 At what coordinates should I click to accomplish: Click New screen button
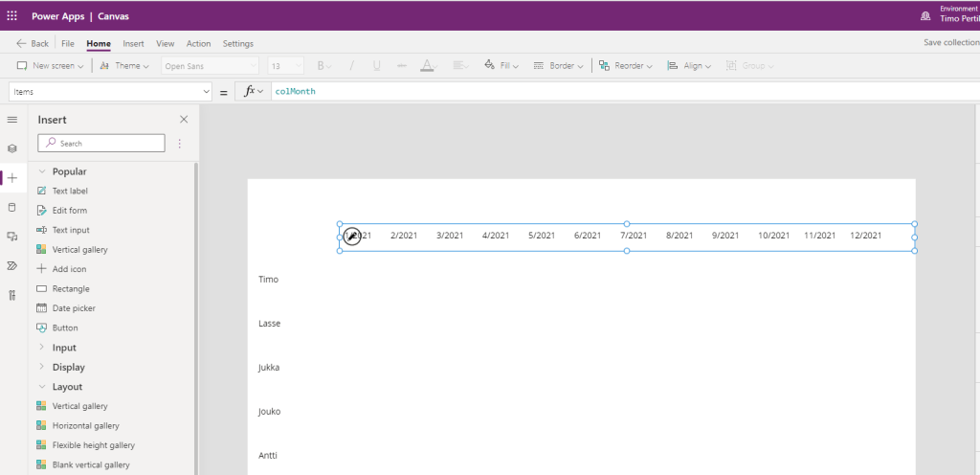click(51, 66)
